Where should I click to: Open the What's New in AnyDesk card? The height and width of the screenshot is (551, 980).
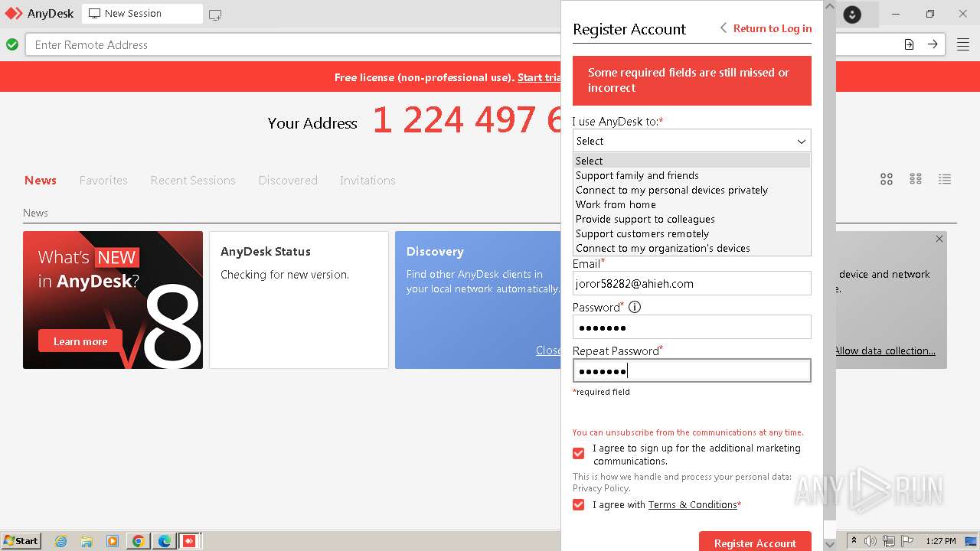tap(113, 300)
